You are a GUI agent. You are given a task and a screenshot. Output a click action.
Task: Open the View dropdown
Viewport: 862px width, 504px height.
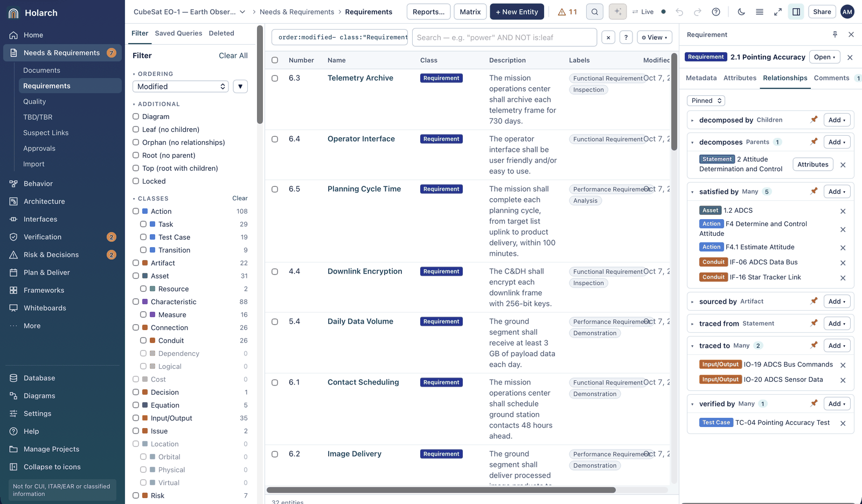(x=655, y=37)
